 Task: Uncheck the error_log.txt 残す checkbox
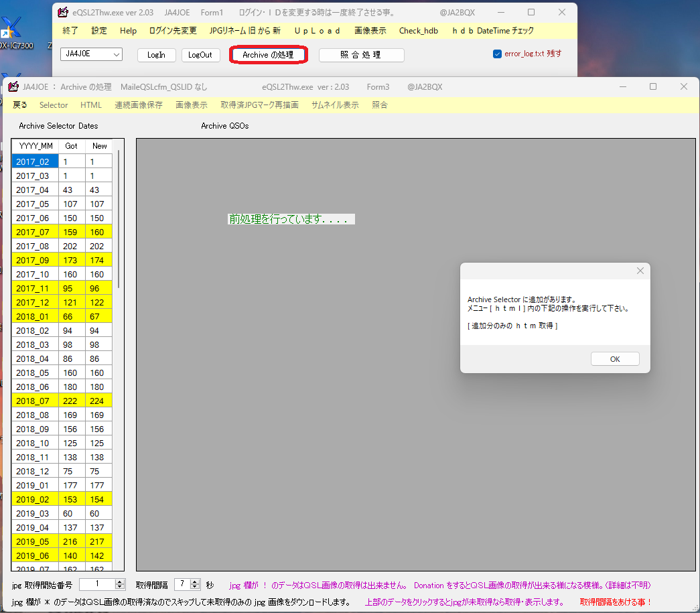pos(496,54)
